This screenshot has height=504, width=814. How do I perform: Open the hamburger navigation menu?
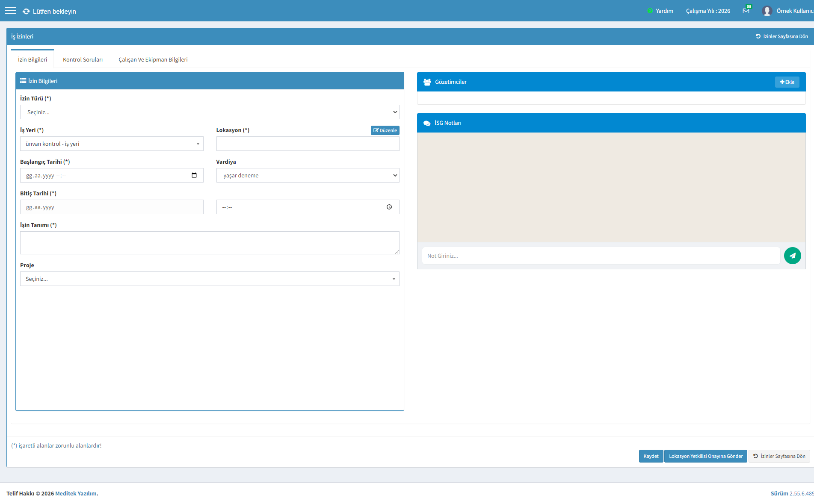[x=10, y=11]
